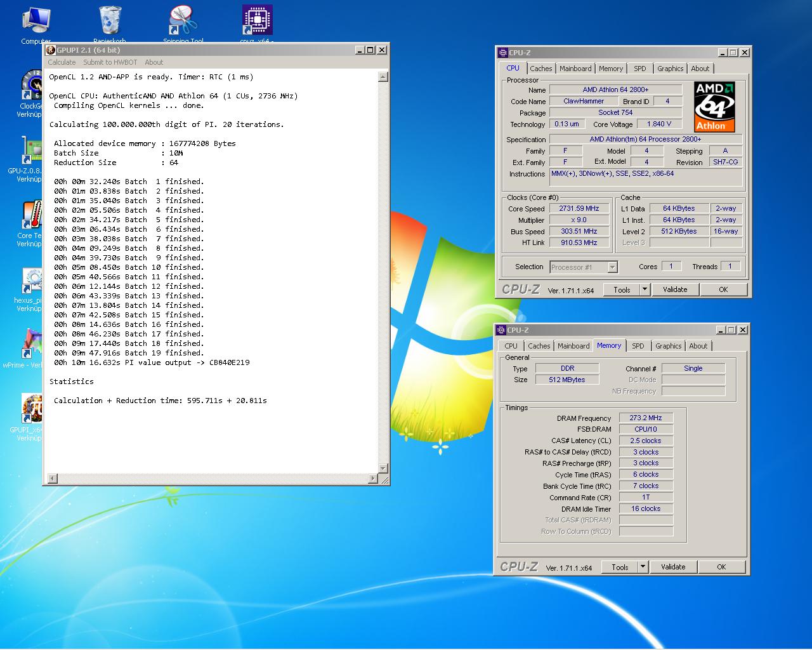Switch to Caches tab in upper CPU-Z window
812x650 pixels.
540,69
